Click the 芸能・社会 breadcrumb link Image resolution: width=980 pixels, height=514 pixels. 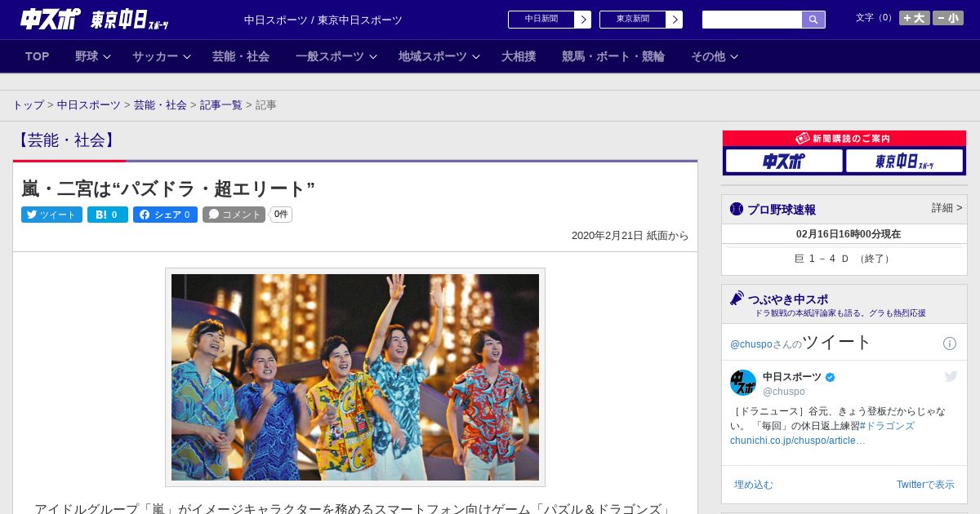pyautogui.click(x=160, y=105)
